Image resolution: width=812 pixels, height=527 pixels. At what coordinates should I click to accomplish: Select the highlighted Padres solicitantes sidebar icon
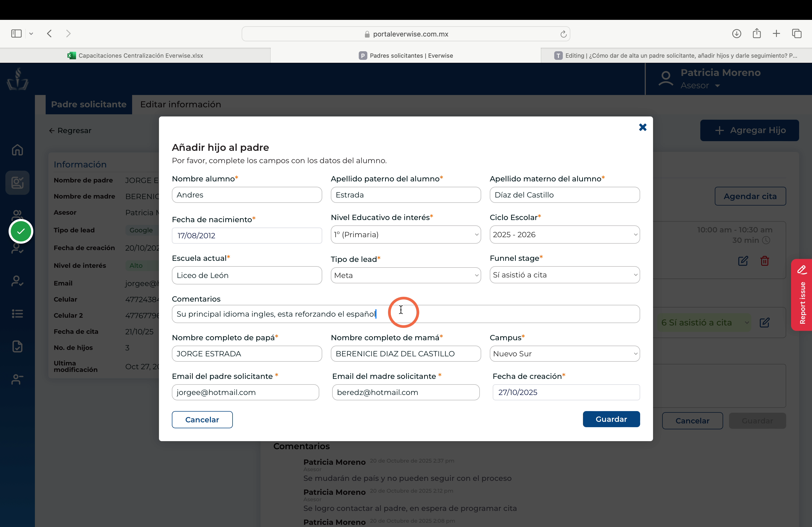(x=17, y=183)
